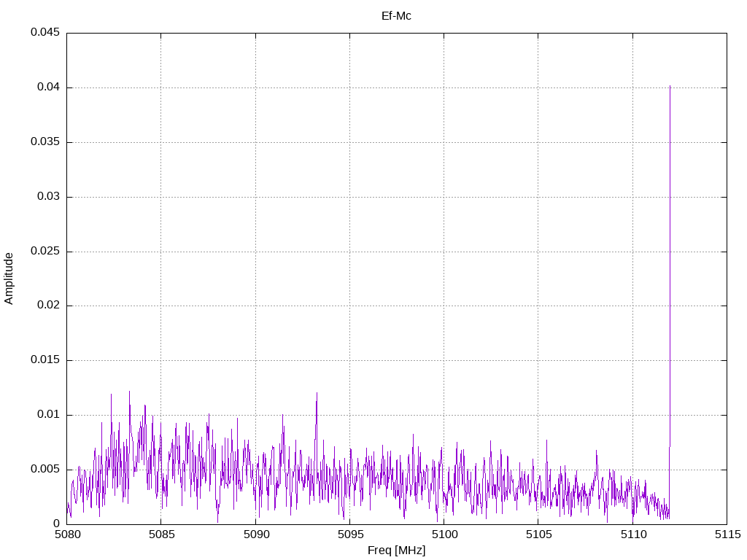Click y-axis tick label 0.045
This screenshot has width=747, height=560.
point(45,32)
